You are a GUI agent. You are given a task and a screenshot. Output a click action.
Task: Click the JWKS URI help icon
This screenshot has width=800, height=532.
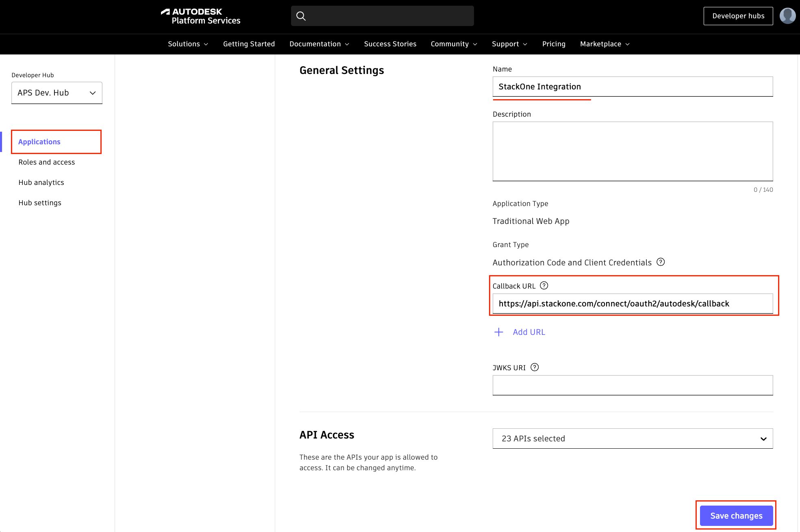pyautogui.click(x=535, y=367)
